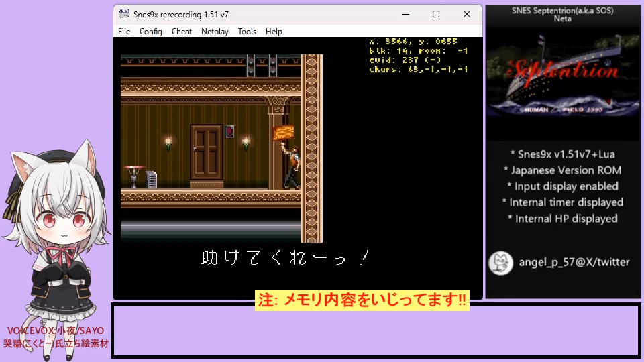Open the Config menu
This screenshot has height=362, width=644.
coord(151,32)
